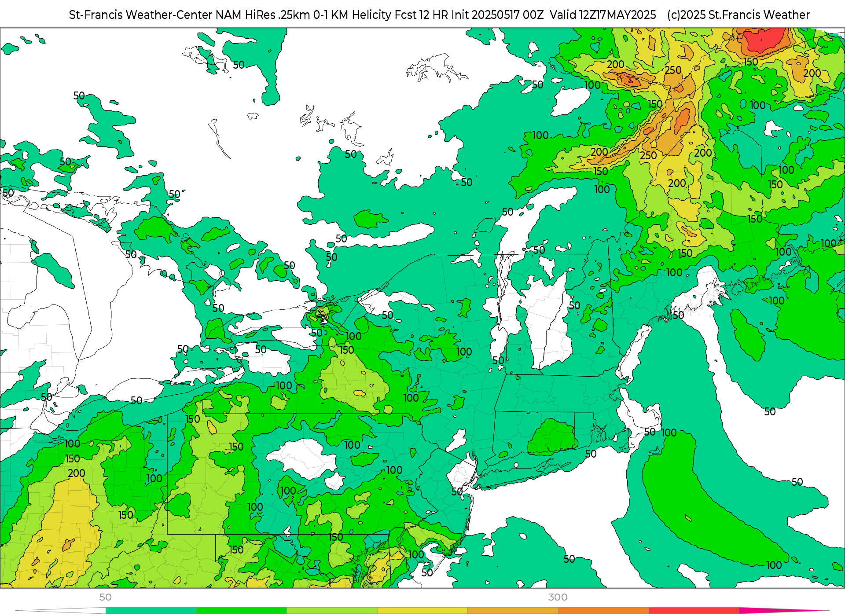Select the yellow segment of the legend

pyautogui.click(x=422, y=611)
